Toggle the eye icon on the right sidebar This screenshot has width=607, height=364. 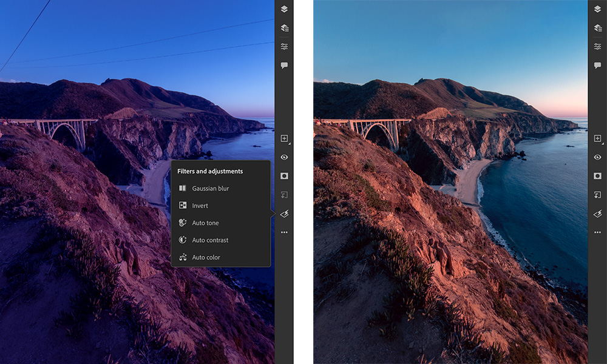point(597,158)
